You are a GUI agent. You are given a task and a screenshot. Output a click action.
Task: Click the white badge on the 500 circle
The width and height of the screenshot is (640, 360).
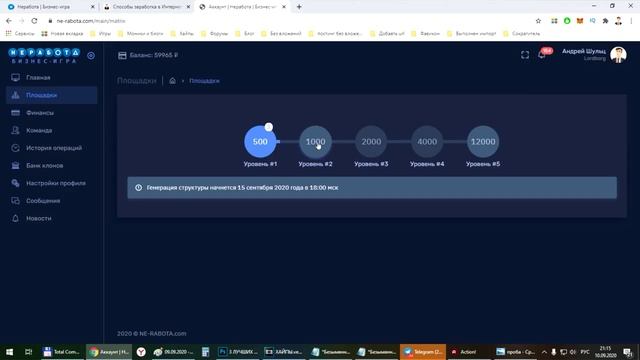[269, 127]
